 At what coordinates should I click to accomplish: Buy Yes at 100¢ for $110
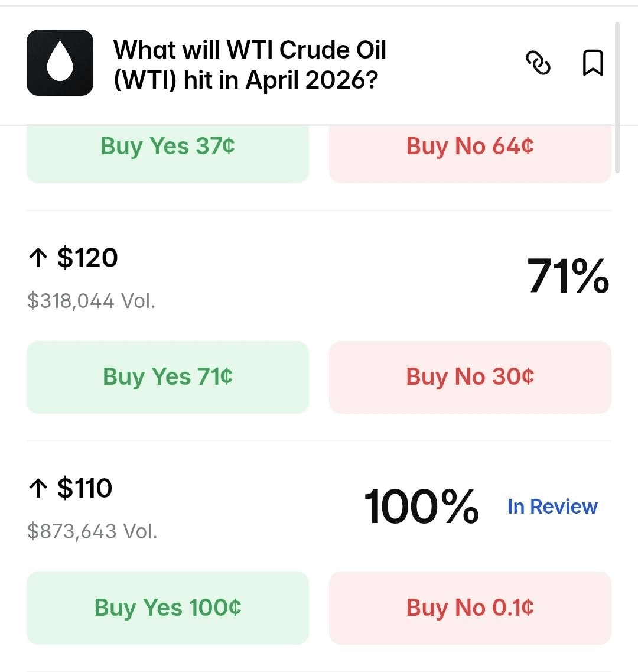(168, 608)
